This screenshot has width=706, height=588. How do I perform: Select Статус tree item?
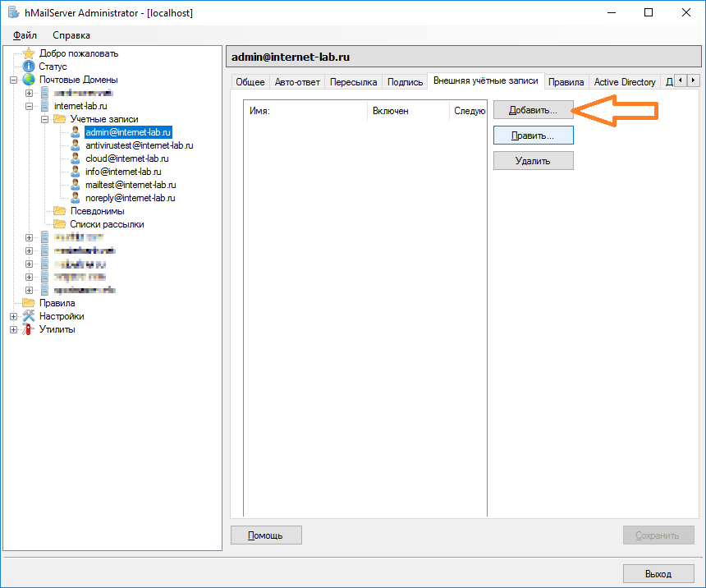pyautogui.click(x=53, y=67)
